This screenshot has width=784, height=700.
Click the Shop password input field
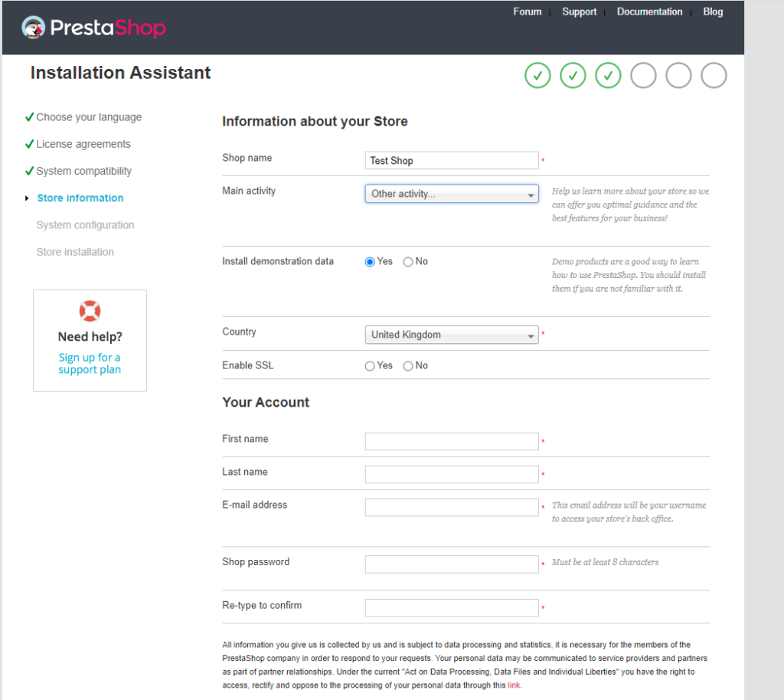pos(452,564)
